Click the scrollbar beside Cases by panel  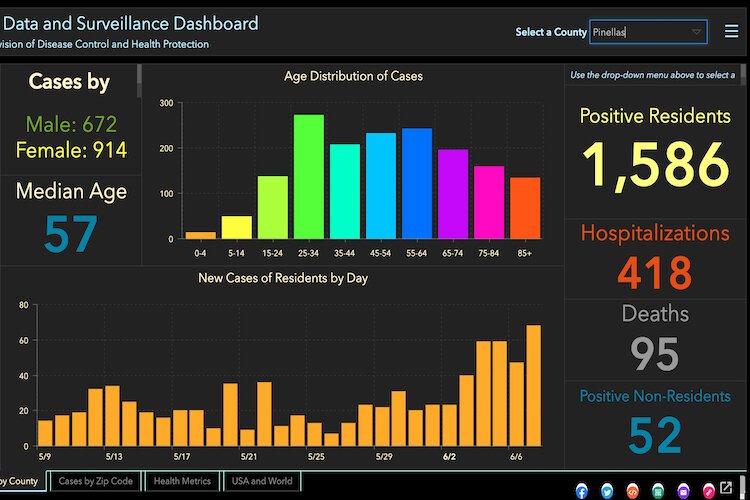point(139,80)
